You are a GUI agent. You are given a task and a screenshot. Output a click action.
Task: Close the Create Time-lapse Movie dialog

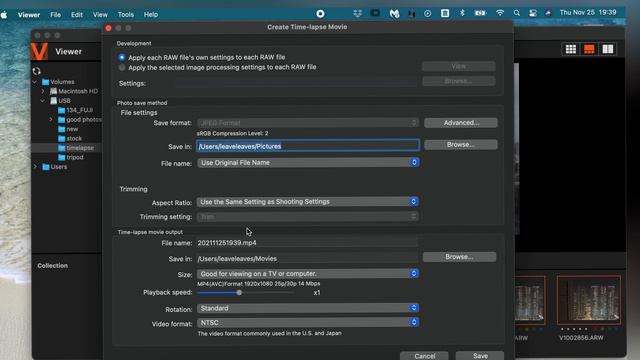click(x=108, y=28)
